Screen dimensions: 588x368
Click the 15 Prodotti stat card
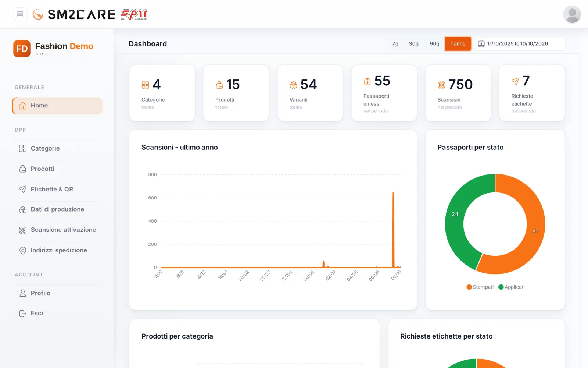pos(236,93)
